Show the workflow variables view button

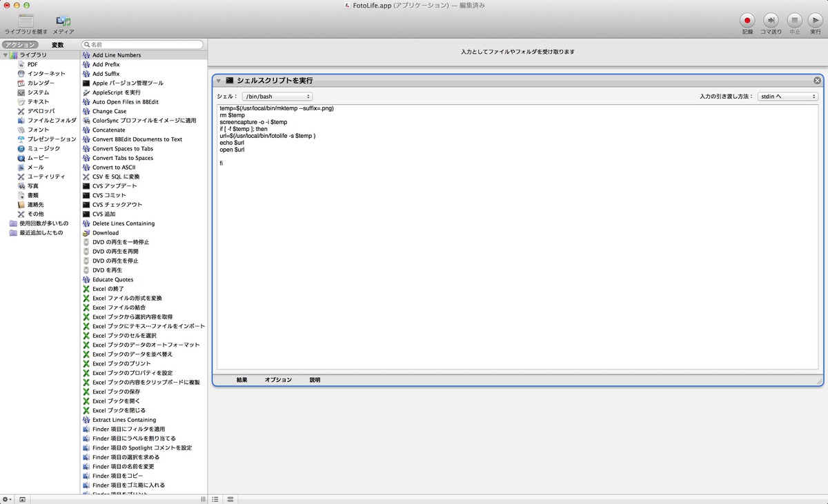(x=230, y=498)
